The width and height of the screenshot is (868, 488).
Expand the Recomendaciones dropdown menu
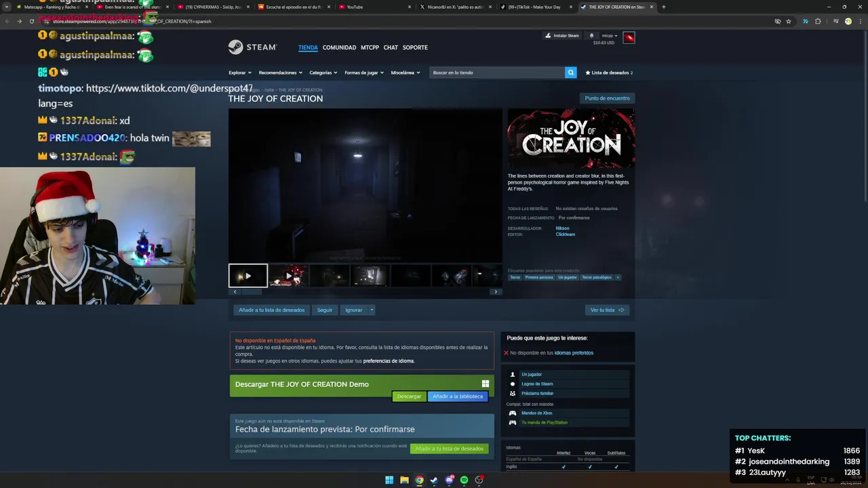[280, 73]
